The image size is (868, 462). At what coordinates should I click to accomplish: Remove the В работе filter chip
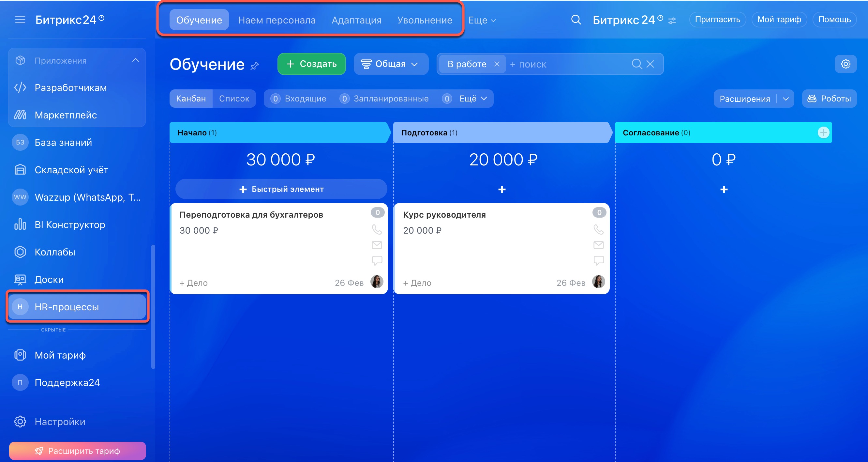(x=496, y=64)
